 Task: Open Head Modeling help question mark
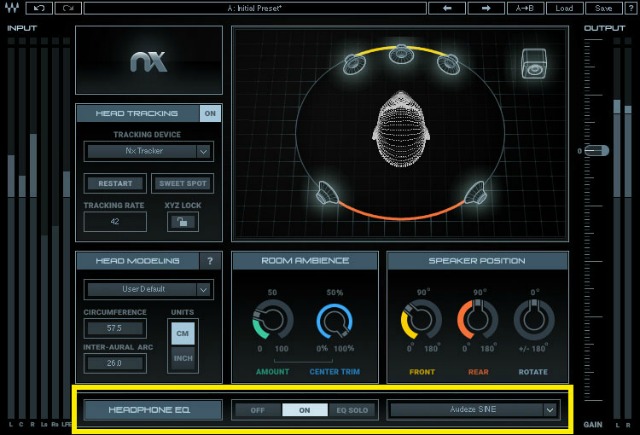pos(210,261)
